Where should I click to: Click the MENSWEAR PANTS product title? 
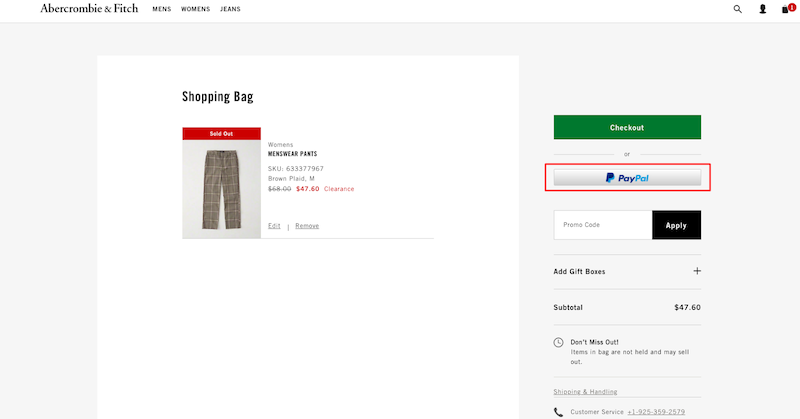(x=292, y=154)
